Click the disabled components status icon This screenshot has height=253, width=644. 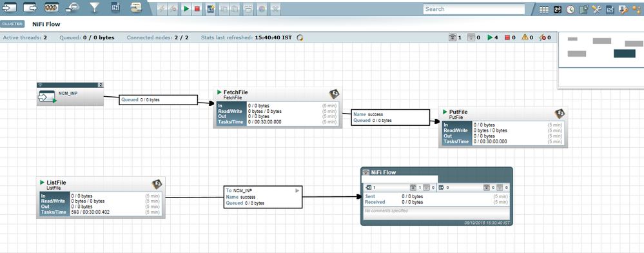tap(543, 37)
